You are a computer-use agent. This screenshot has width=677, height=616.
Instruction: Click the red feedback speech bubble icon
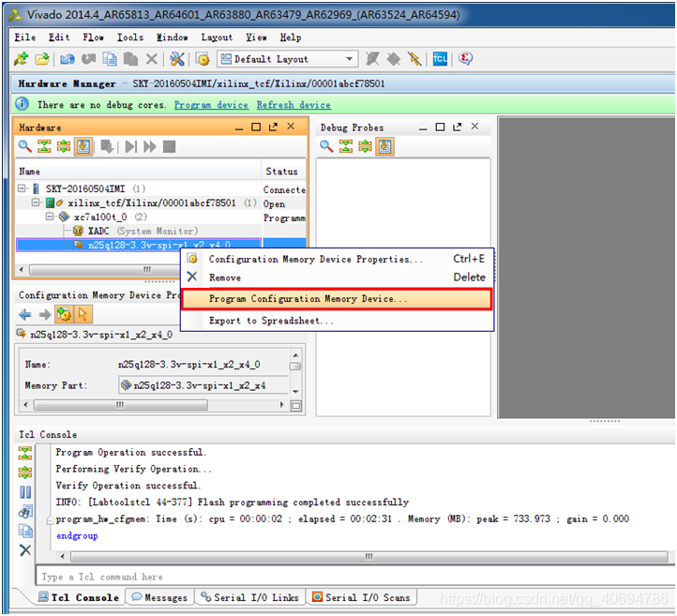click(x=465, y=58)
